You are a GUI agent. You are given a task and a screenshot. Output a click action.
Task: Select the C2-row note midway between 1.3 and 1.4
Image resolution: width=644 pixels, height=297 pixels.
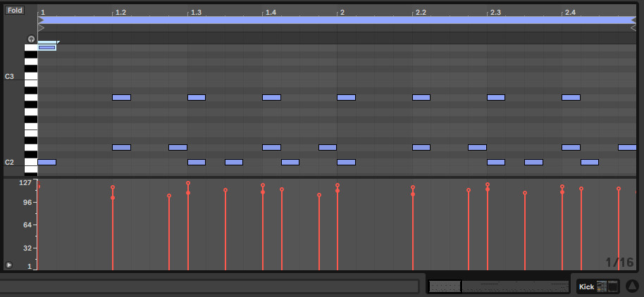click(x=234, y=162)
